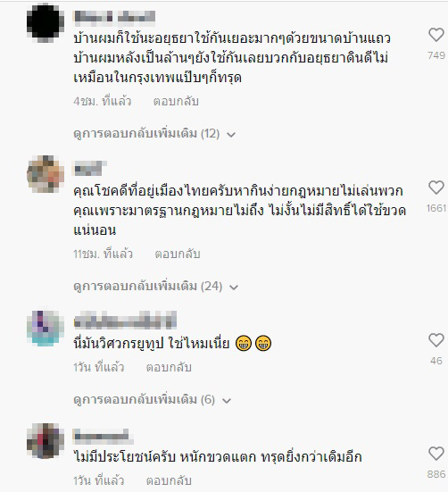Reply to the comment posted 11 hours ago
Screen dimensions: 448x492
[178, 254]
